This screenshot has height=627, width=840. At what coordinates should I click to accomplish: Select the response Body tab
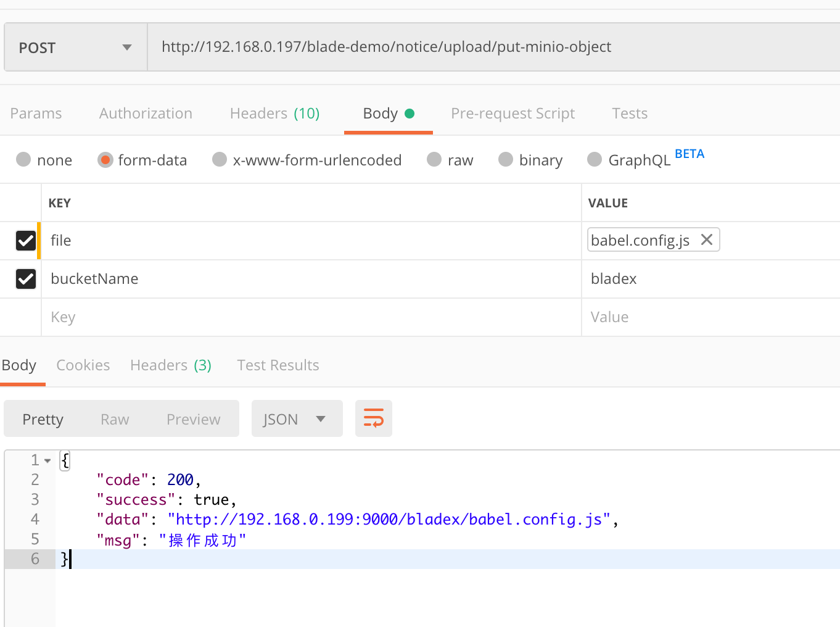coord(19,365)
